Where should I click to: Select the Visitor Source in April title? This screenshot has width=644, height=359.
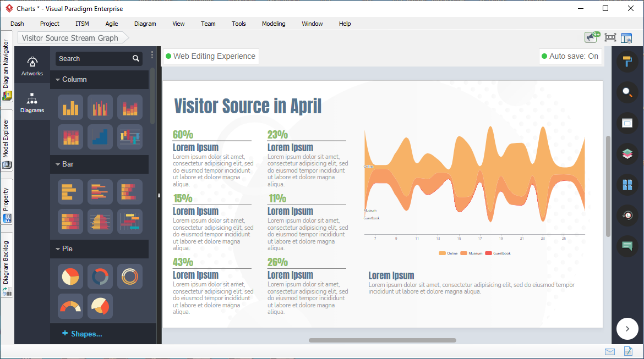[248, 106]
